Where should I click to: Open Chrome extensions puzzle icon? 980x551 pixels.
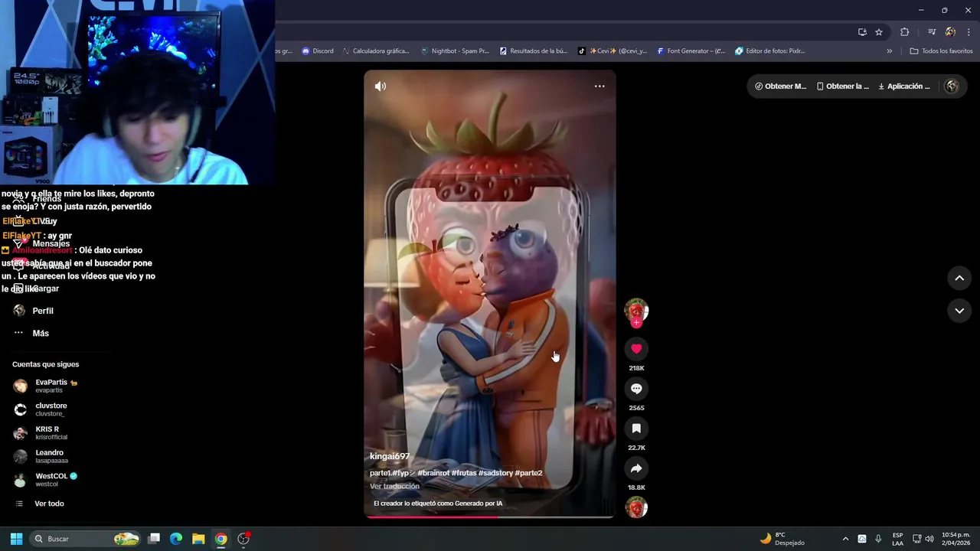click(x=905, y=32)
